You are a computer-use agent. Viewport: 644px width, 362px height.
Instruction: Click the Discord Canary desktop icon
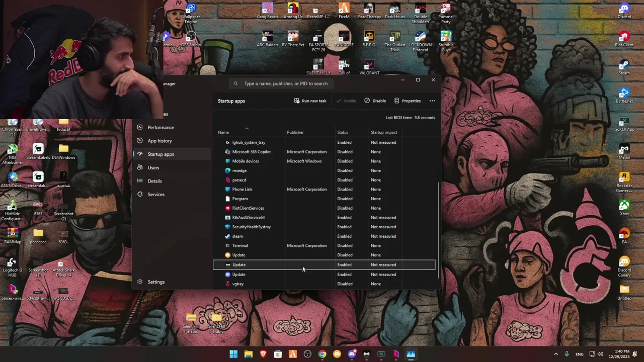tap(624, 267)
